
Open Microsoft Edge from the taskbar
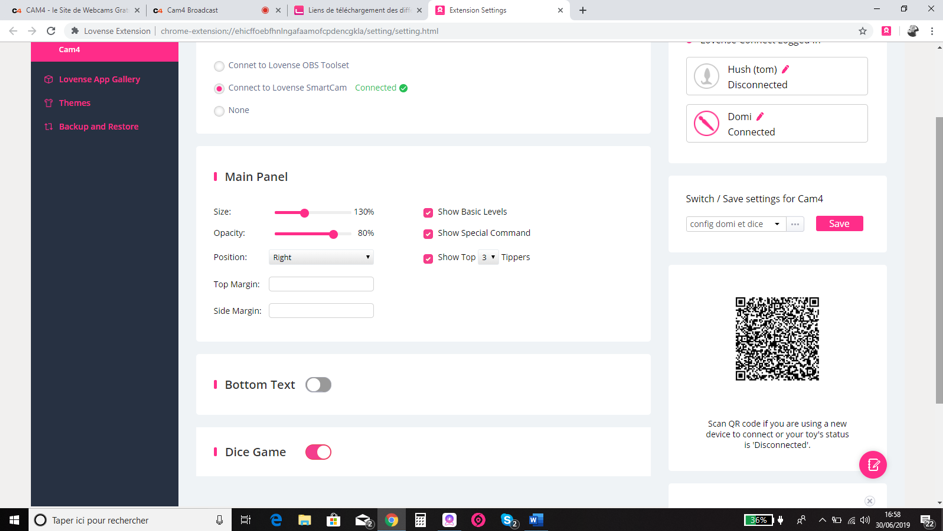click(x=276, y=520)
